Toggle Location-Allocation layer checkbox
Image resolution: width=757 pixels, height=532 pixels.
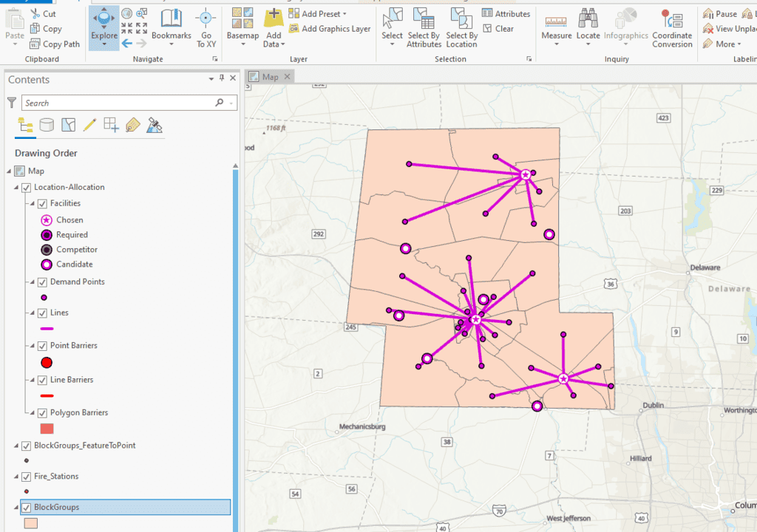tap(27, 188)
